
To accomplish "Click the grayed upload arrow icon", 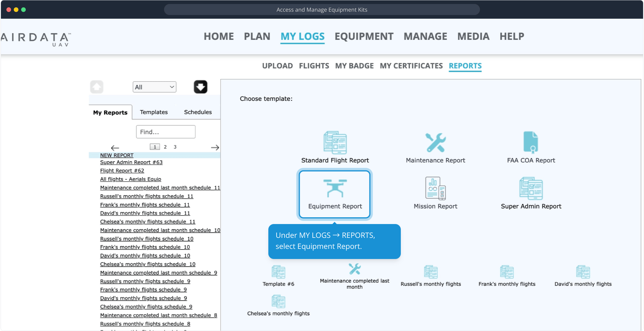I will click(97, 87).
